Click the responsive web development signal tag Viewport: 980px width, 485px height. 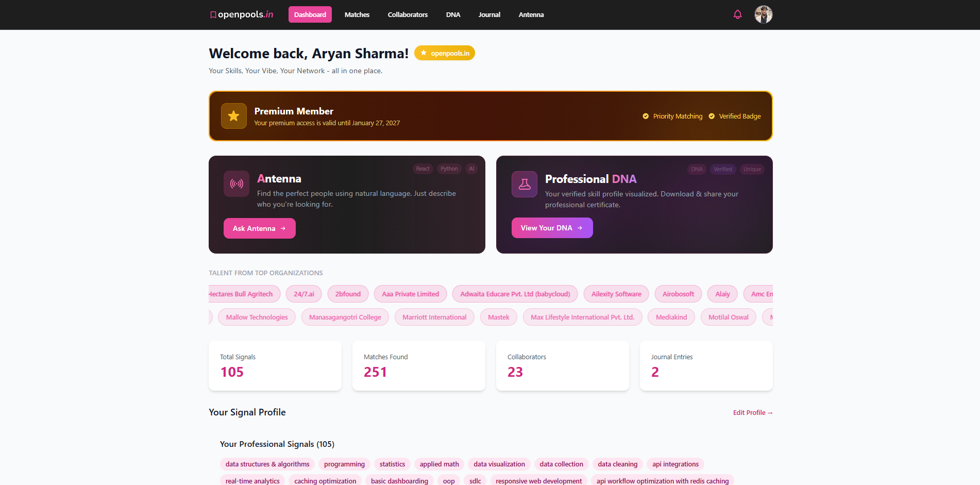[538, 480]
